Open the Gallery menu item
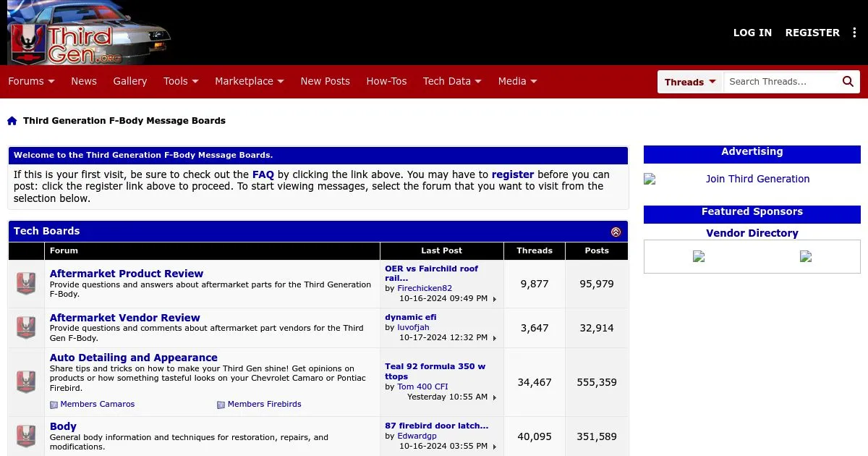The image size is (868, 456). [130, 82]
